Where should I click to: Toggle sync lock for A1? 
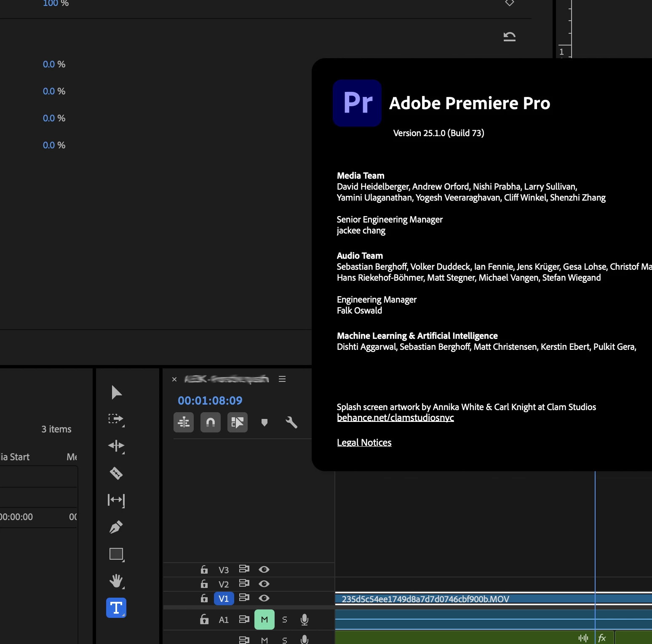[244, 619]
